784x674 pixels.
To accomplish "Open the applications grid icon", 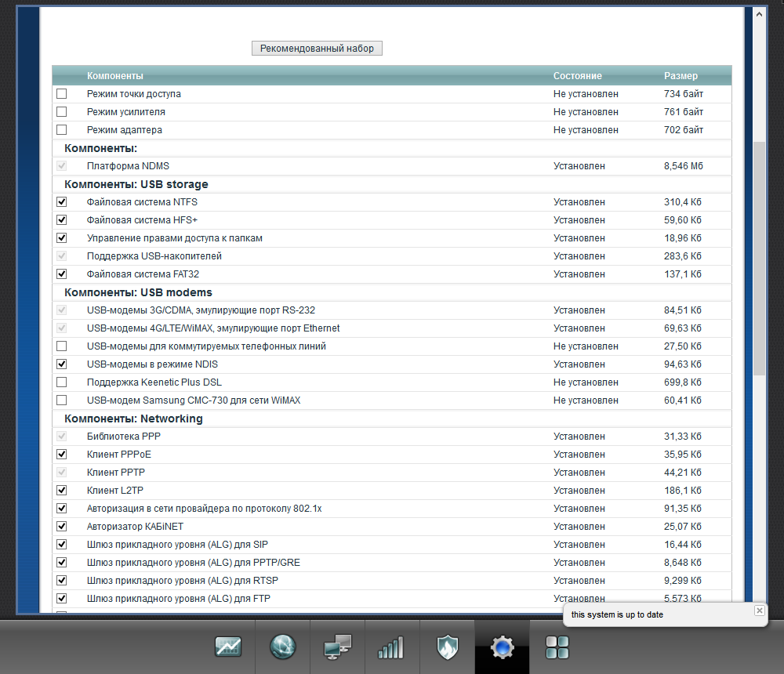I will (557, 647).
